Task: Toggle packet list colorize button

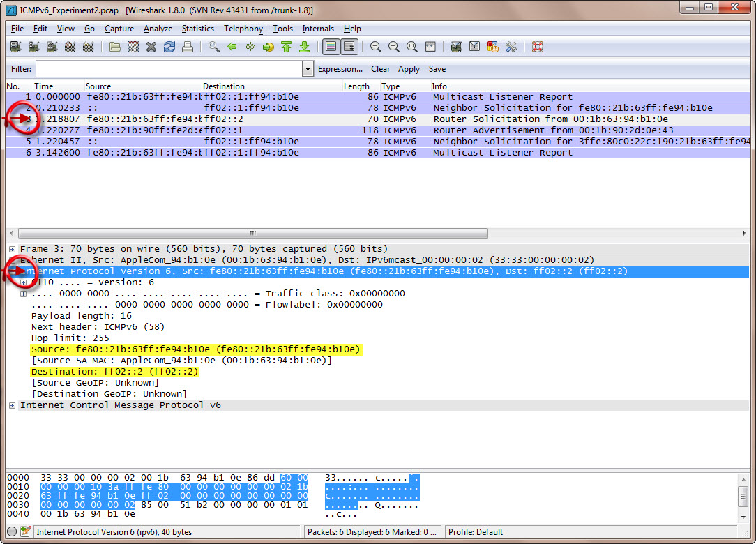Action: (331, 47)
